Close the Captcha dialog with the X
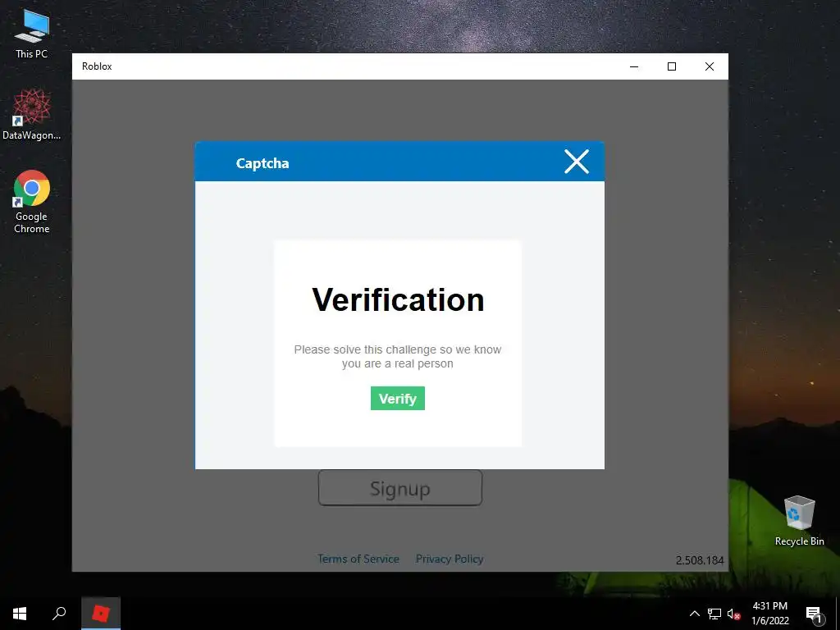The image size is (840, 630). pyautogui.click(x=577, y=162)
